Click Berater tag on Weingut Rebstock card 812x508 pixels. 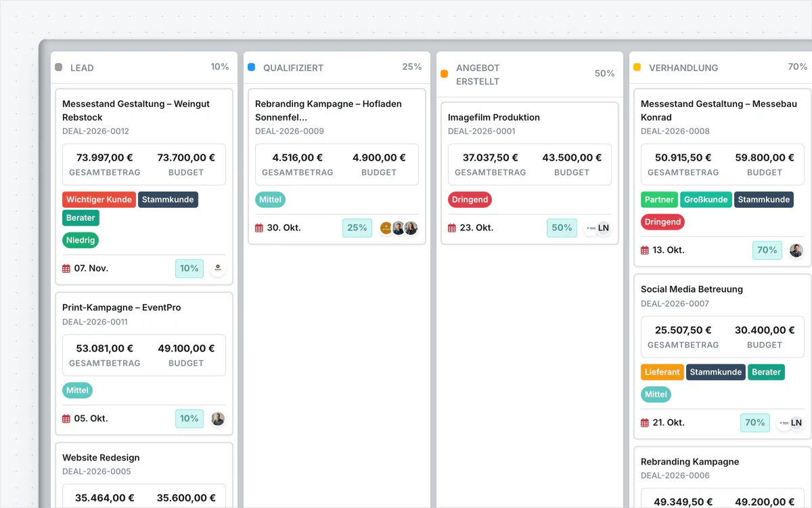coord(81,218)
